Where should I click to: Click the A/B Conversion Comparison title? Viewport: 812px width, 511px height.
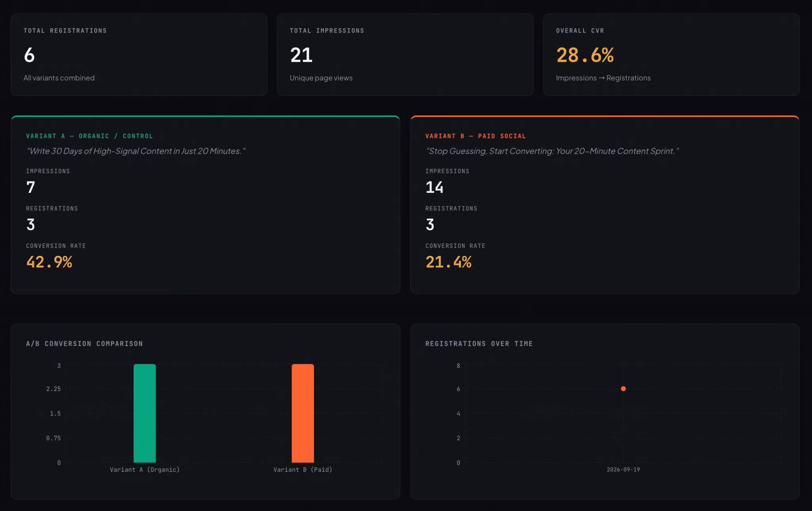pos(84,343)
